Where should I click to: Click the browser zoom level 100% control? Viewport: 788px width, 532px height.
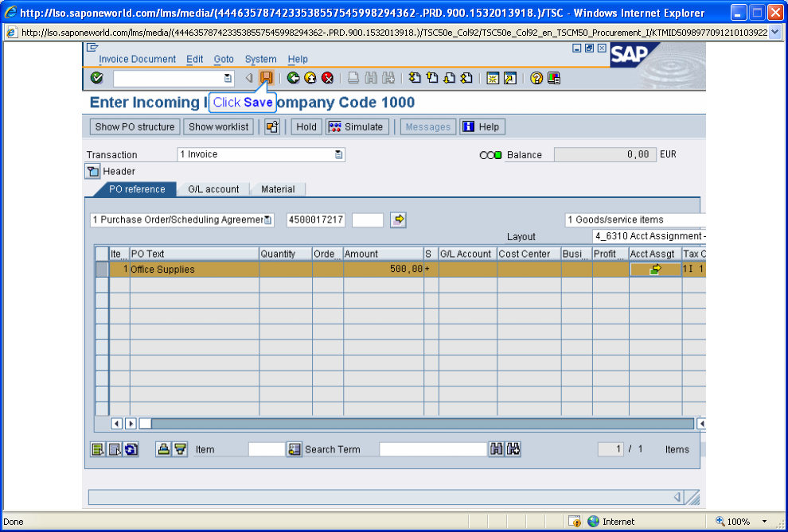coord(741,522)
